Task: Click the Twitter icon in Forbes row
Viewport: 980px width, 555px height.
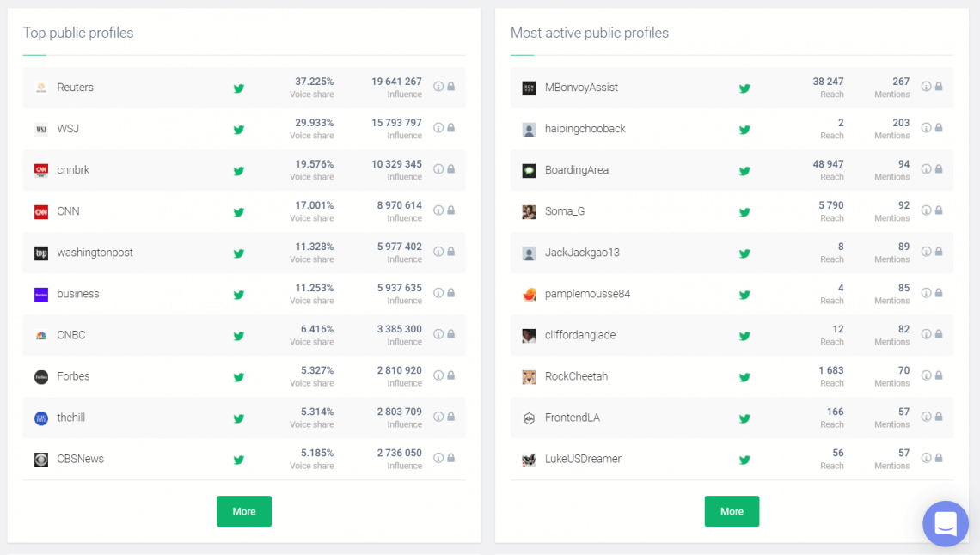Action: (x=239, y=376)
